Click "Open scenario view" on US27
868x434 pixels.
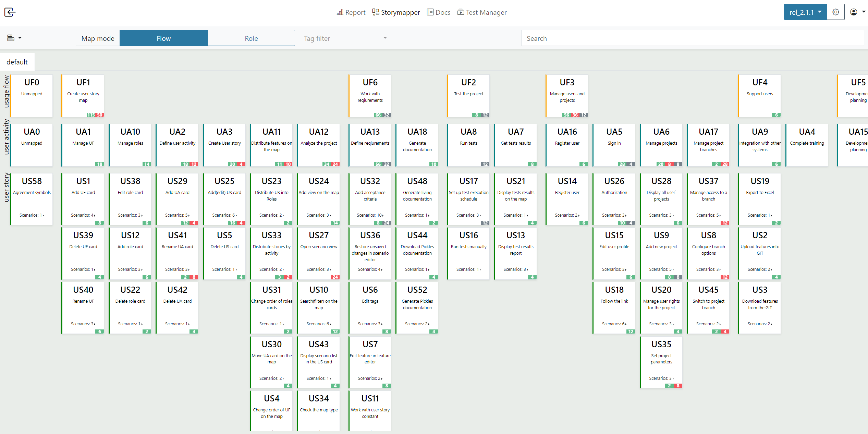click(x=319, y=247)
